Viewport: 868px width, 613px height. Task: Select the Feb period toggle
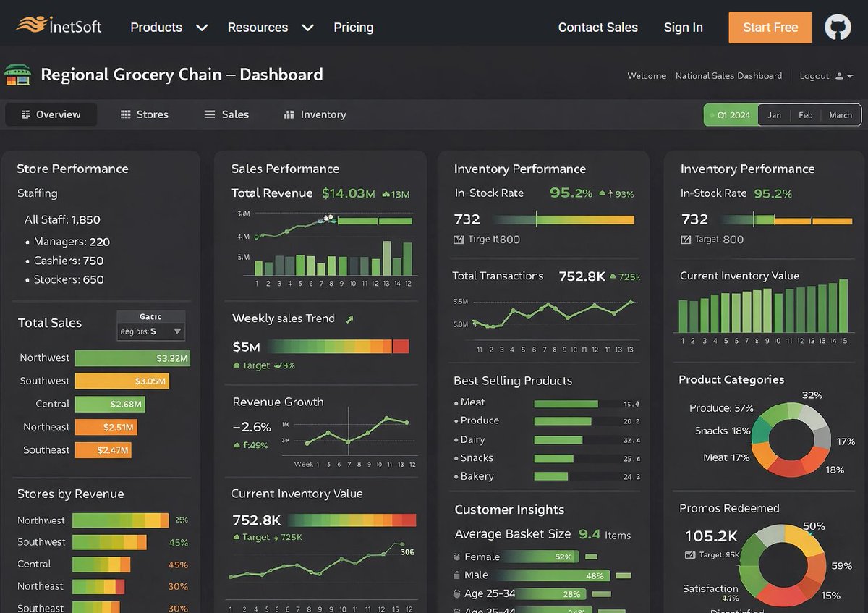(x=805, y=115)
